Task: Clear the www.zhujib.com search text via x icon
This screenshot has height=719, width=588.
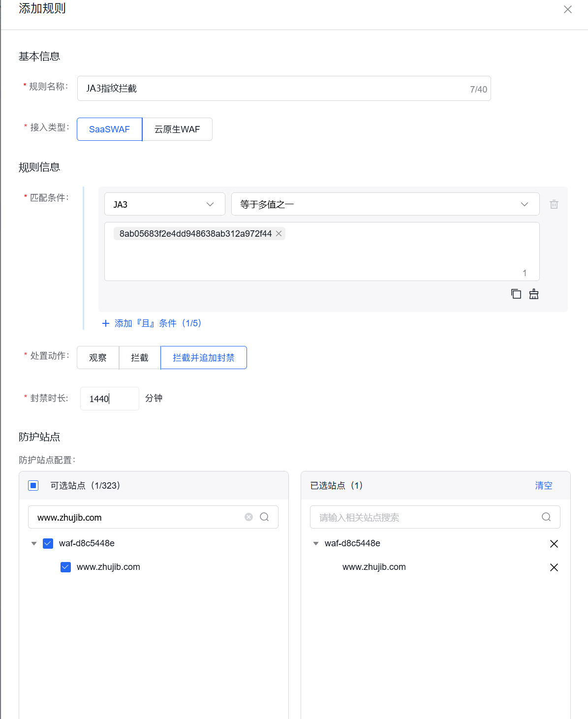Action: coord(248,517)
